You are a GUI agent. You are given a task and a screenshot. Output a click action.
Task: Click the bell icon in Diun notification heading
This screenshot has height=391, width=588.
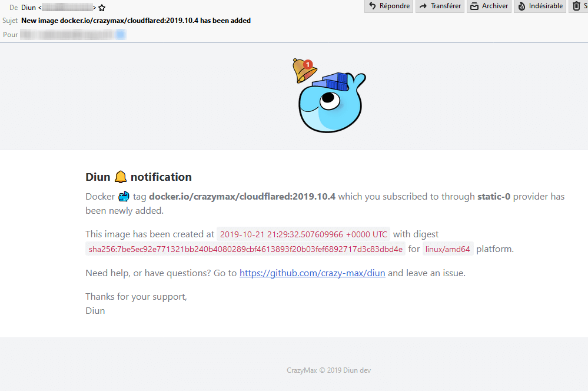click(x=120, y=176)
